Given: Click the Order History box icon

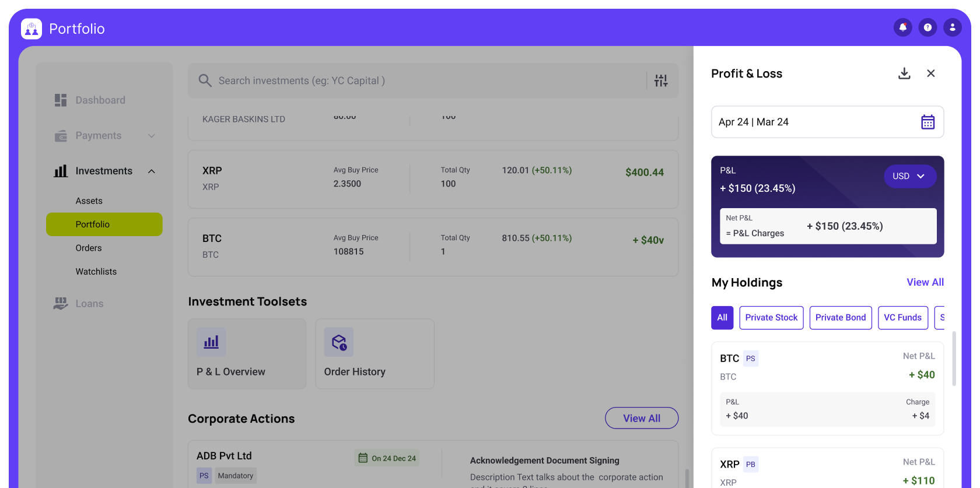Looking at the screenshot, I should tap(339, 342).
